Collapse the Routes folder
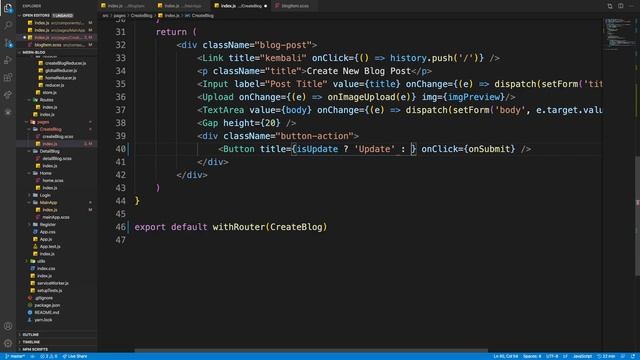This screenshot has height=360, width=640. (46, 100)
